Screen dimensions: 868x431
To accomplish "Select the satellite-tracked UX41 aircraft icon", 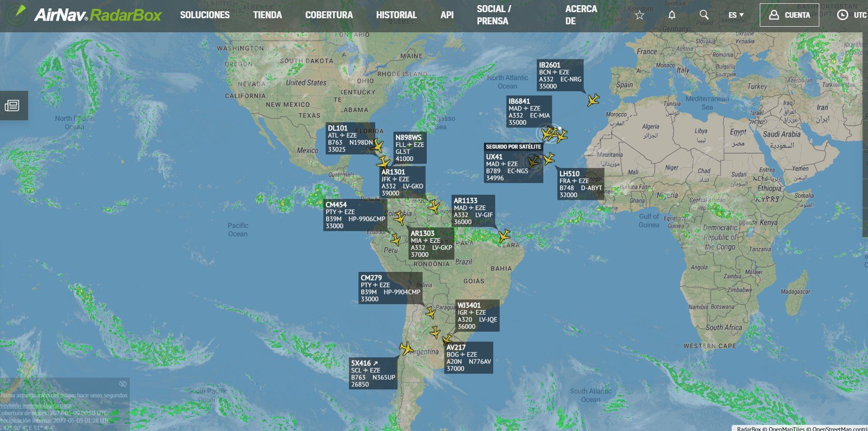I will pos(533,162).
